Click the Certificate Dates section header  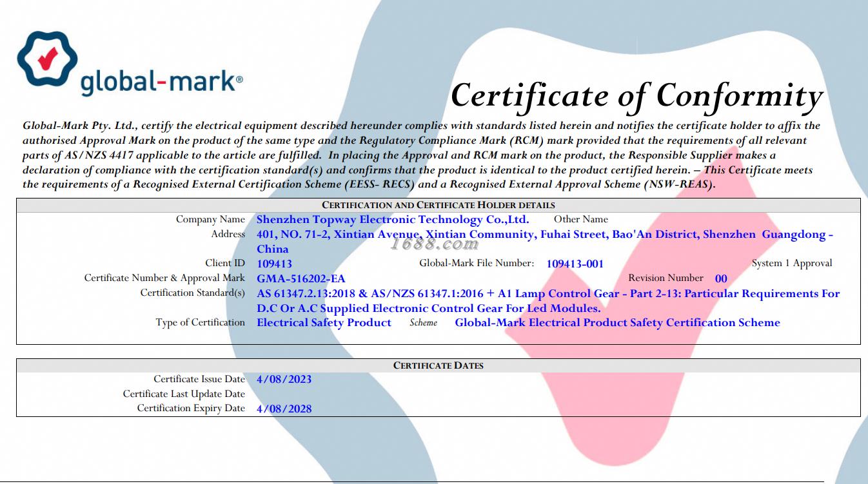pyautogui.click(x=439, y=365)
